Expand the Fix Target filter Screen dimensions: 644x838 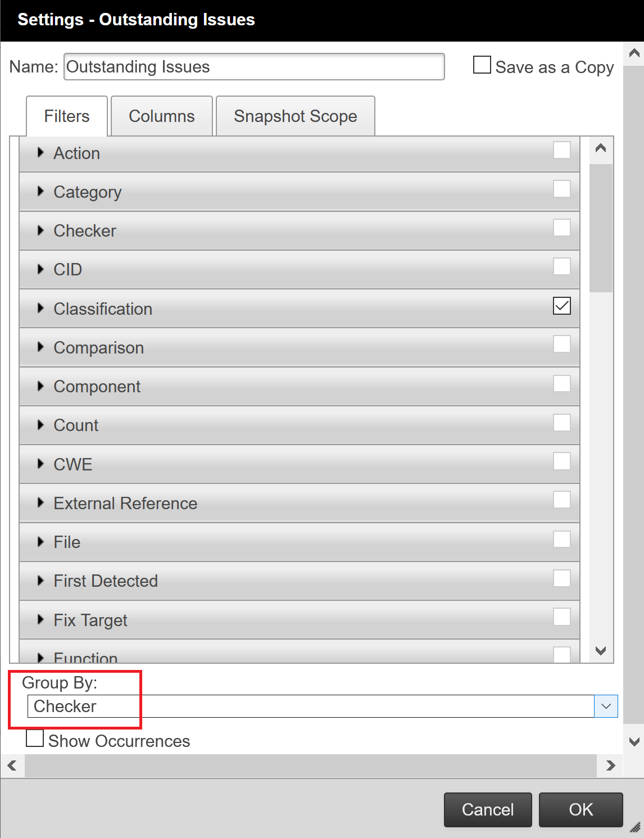click(40, 620)
